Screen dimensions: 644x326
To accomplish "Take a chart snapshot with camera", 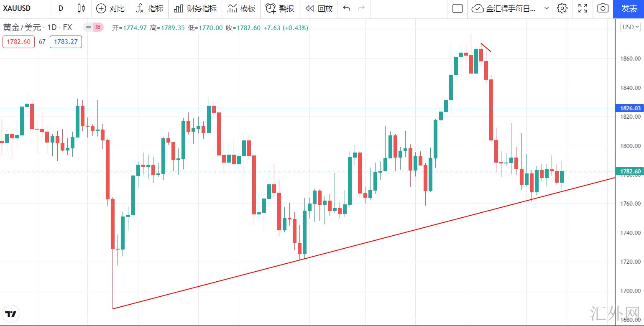I will pos(603,8).
